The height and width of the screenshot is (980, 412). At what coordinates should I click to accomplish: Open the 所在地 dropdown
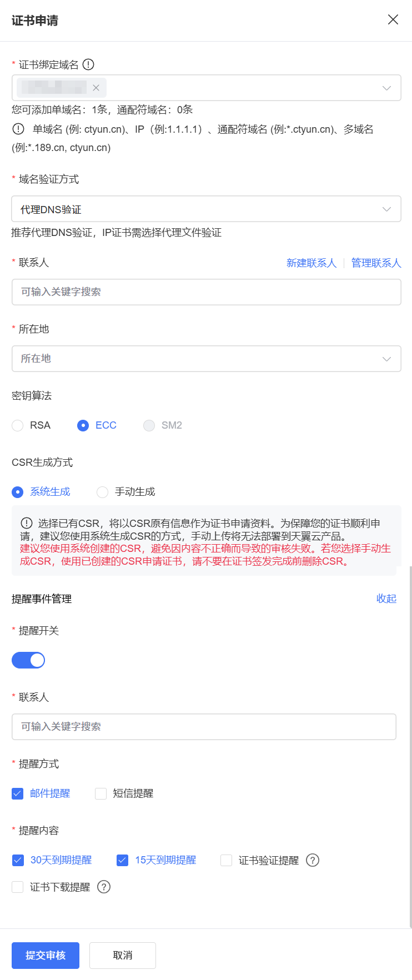click(206, 359)
